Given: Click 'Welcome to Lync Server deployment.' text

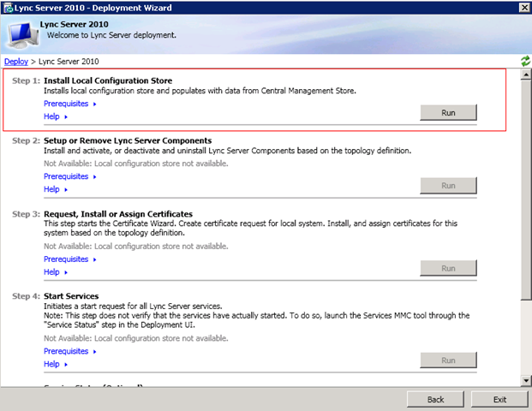Looking at the screenshot, I should tap(111, 35).
